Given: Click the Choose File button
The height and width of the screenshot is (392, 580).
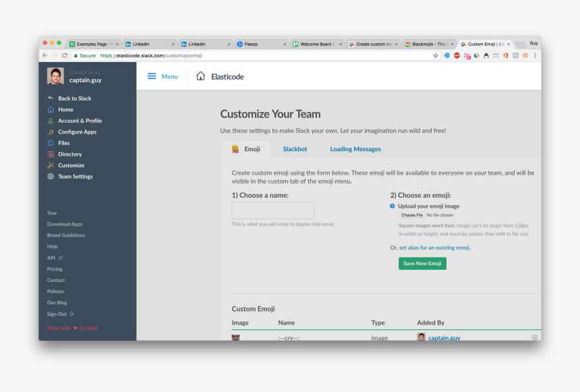Looking at the screenshot, I should [x=411, y=215].
